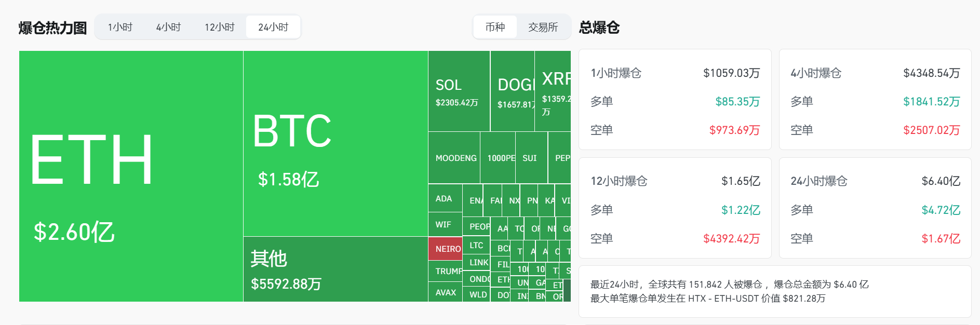The width and height of the screenshot is (980, 325).
Task: Select the BN tile
Action: (537, 296)
